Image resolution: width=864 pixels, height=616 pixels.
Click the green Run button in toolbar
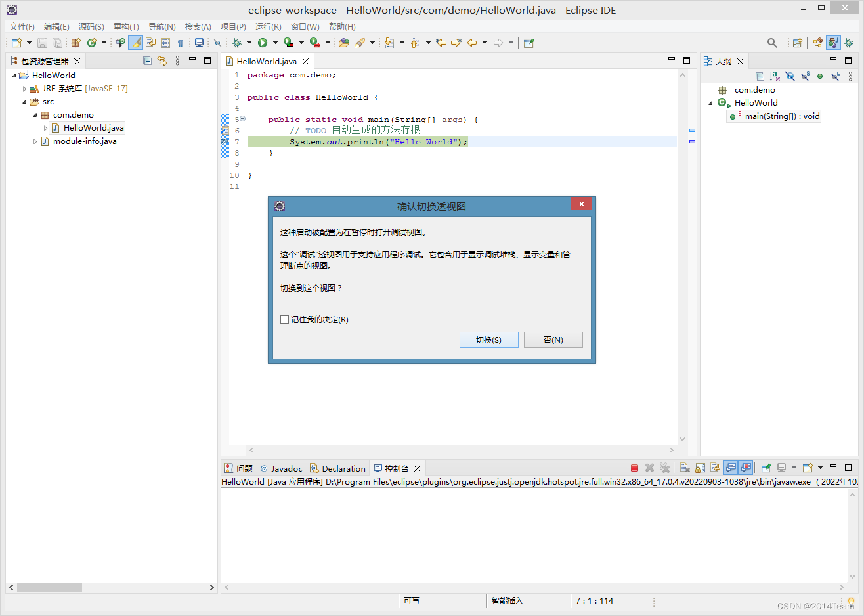coord(263,43)
